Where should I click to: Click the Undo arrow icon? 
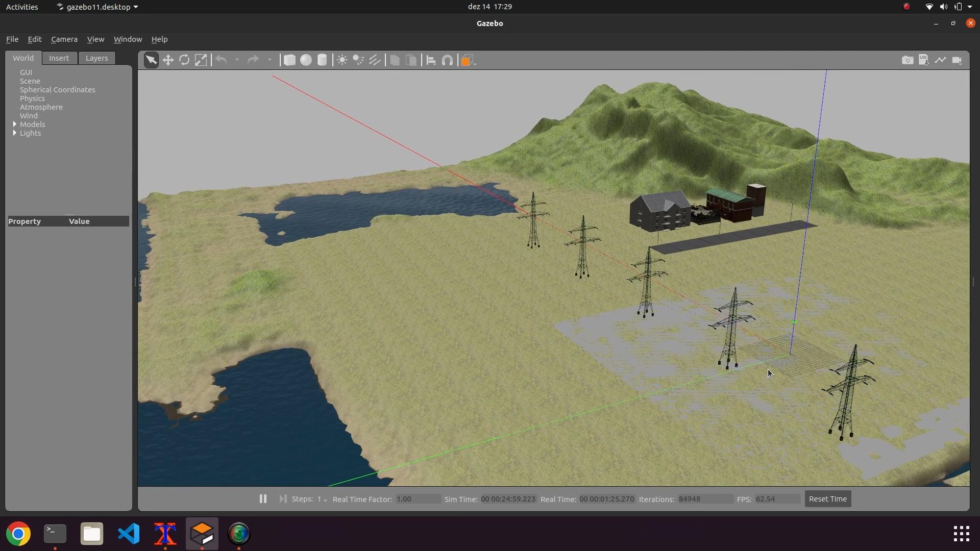221,60
